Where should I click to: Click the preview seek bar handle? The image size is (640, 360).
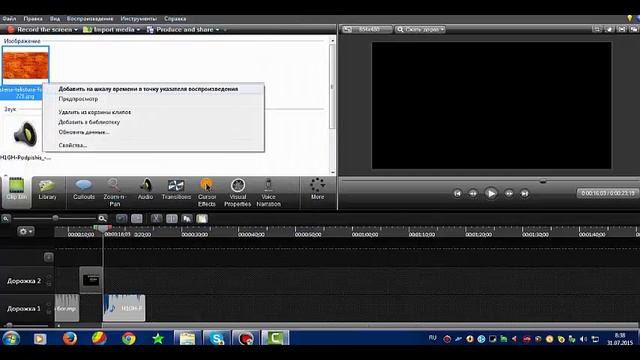(543, 181)
